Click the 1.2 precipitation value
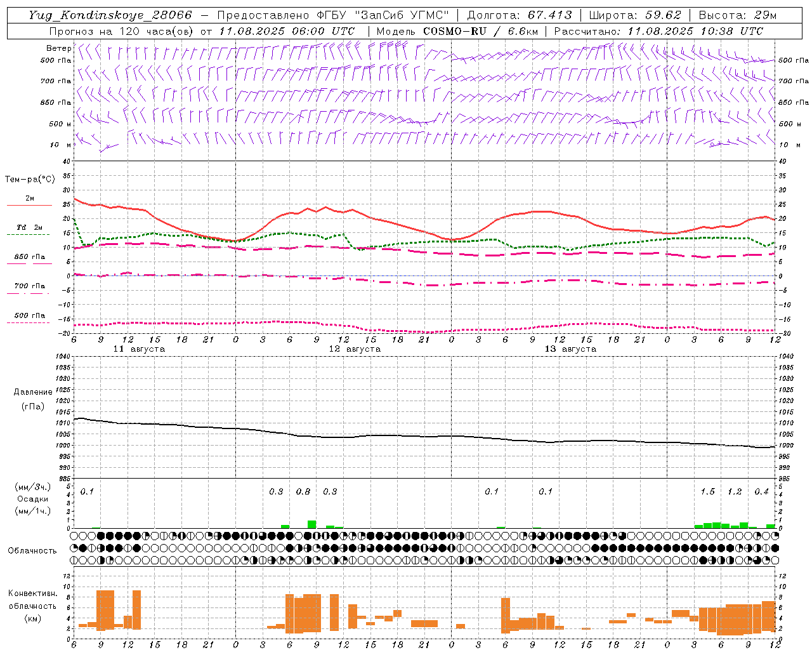This screenshot has width=812, height=650. point(735,492)
